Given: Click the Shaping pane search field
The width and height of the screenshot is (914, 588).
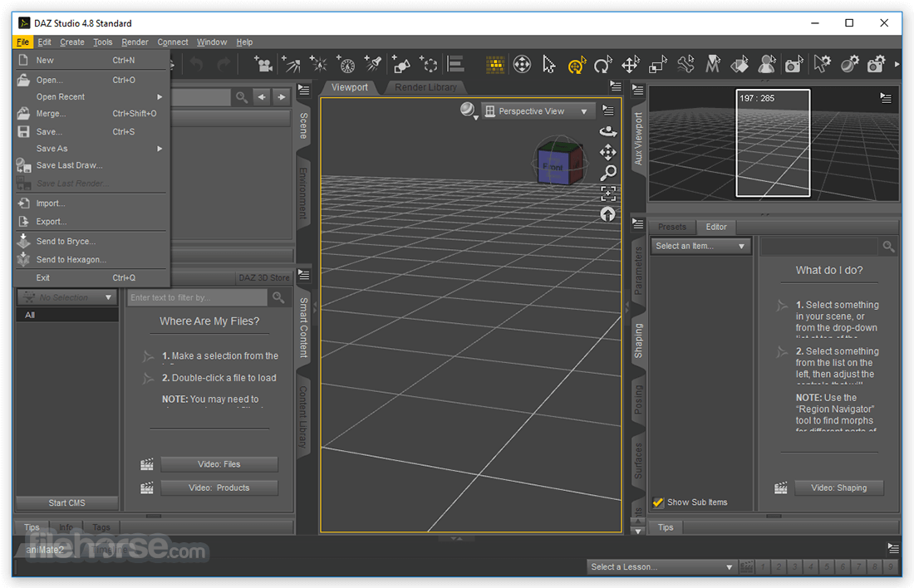Looking at the screenshot, I should click(819, 246).
